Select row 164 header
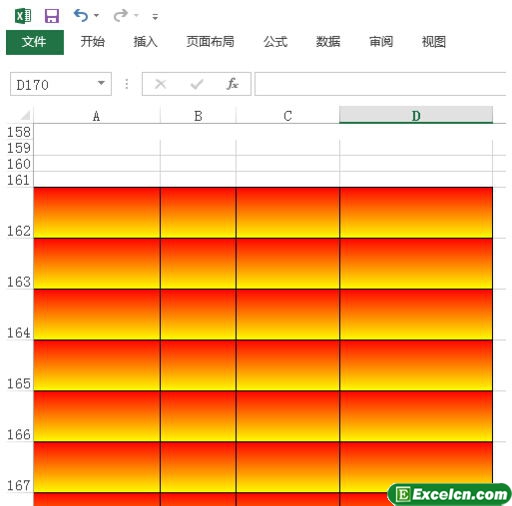The height and width of the screenshot is (506, 512). tap(19, 315)
